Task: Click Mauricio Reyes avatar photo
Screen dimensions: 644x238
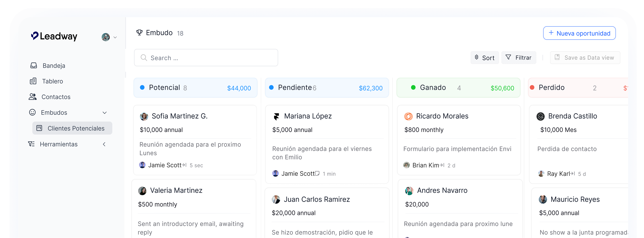Action: coord(543,199)
